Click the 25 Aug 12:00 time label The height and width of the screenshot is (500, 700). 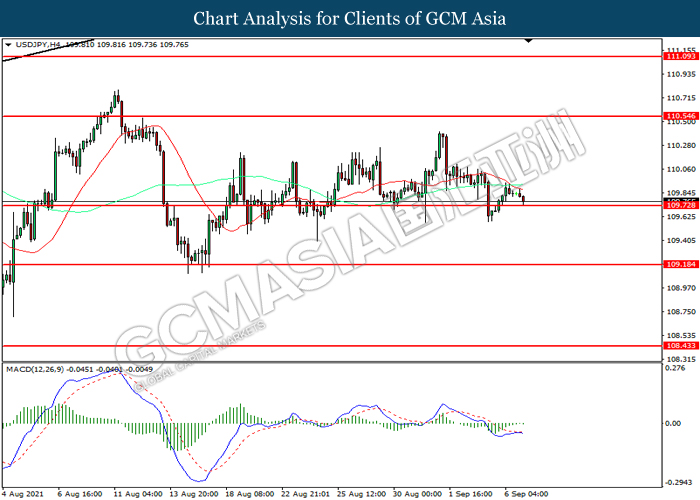[361, 494]
